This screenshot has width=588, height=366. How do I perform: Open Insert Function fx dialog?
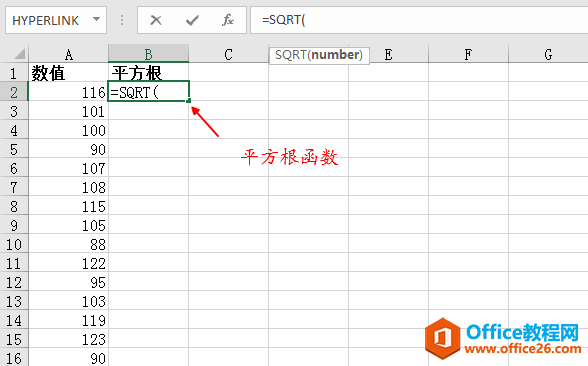click(228, 20)
